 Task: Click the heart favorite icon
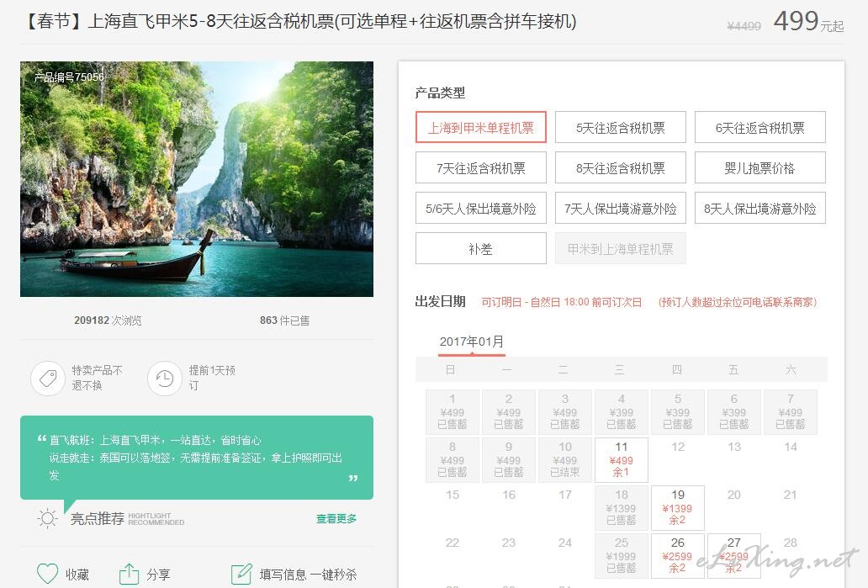47,574
